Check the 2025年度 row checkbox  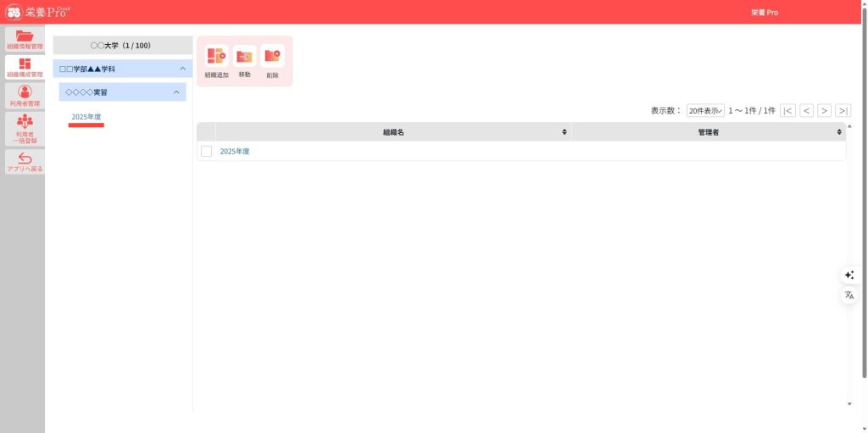pyautogui.click(x=206, y=152)
